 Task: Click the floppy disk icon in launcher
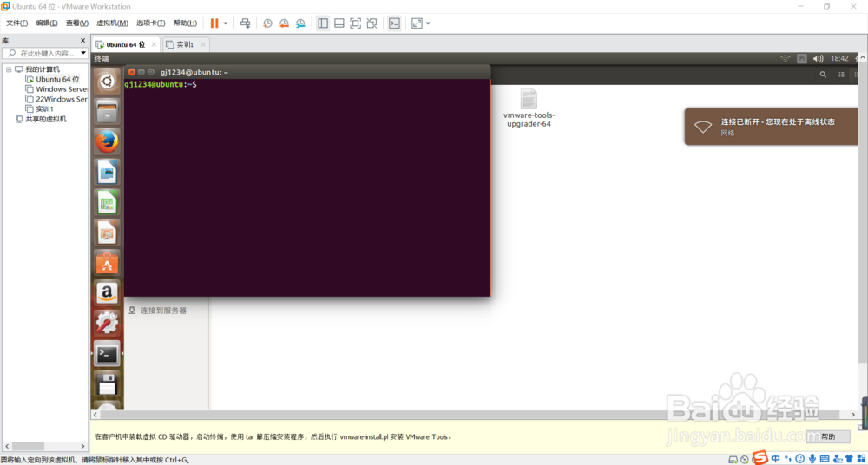pyautogui.click(x=107, y=383)
